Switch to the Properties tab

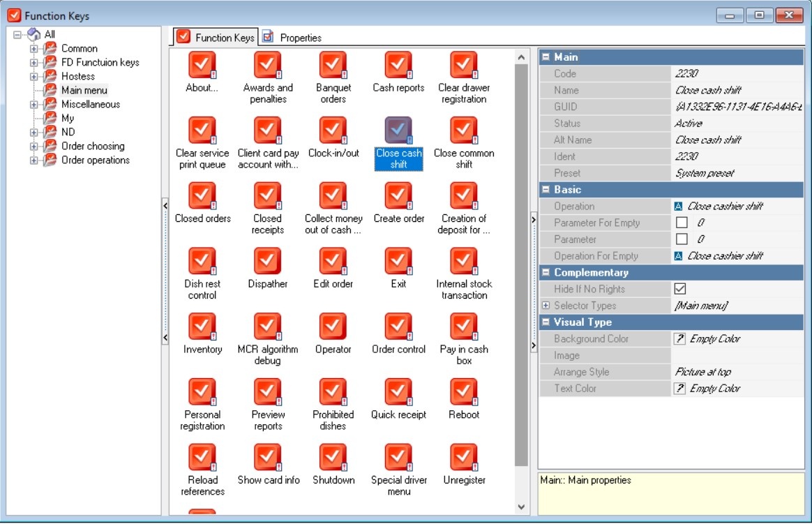point(293,38)
